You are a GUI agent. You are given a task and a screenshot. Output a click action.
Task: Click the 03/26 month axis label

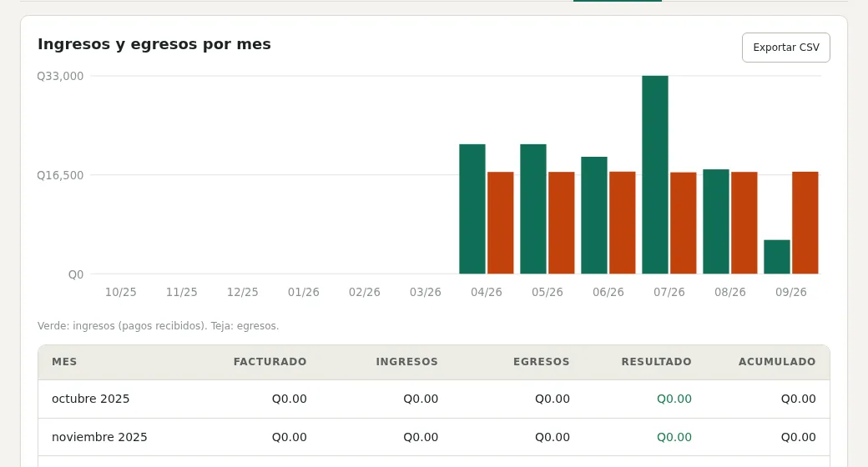(425, 292)
